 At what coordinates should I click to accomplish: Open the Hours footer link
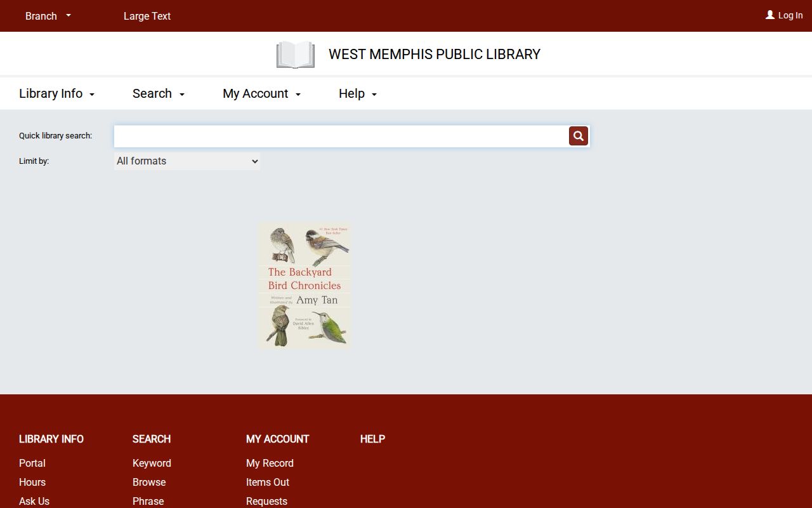(x=32, y=482)
